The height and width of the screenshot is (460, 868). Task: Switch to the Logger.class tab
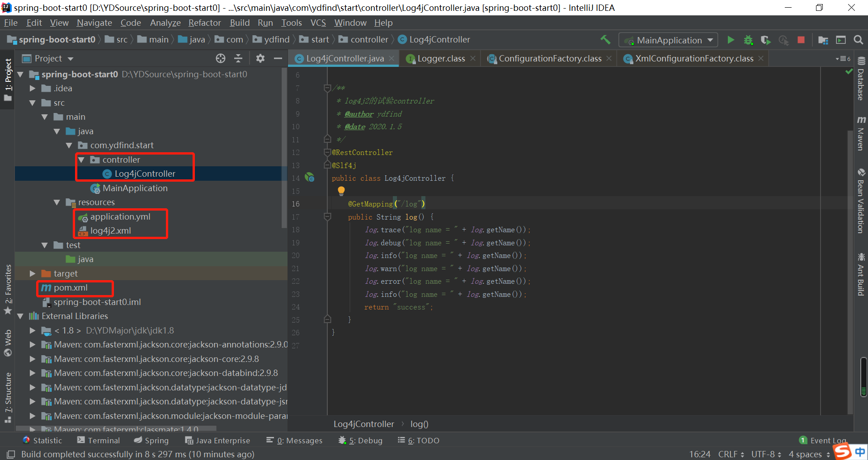pyautogui.click(x=441, y=58)
